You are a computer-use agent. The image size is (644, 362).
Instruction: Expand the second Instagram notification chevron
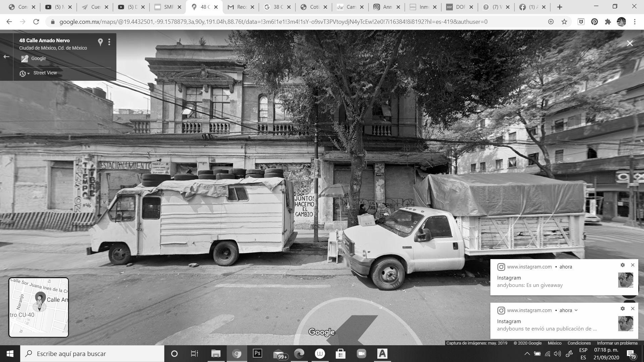[576, 310]
